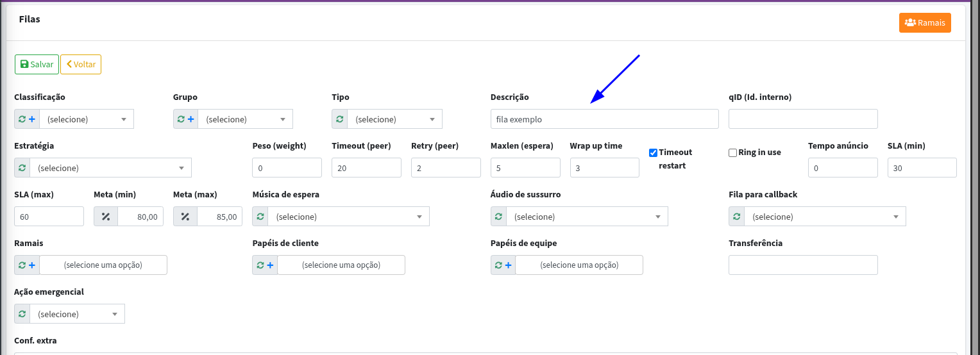Image resolution: width=980 pixels, height=355 pixels.
Task: Click the plus icon for Papéis de equipe
Action: (x=509, y=265)
